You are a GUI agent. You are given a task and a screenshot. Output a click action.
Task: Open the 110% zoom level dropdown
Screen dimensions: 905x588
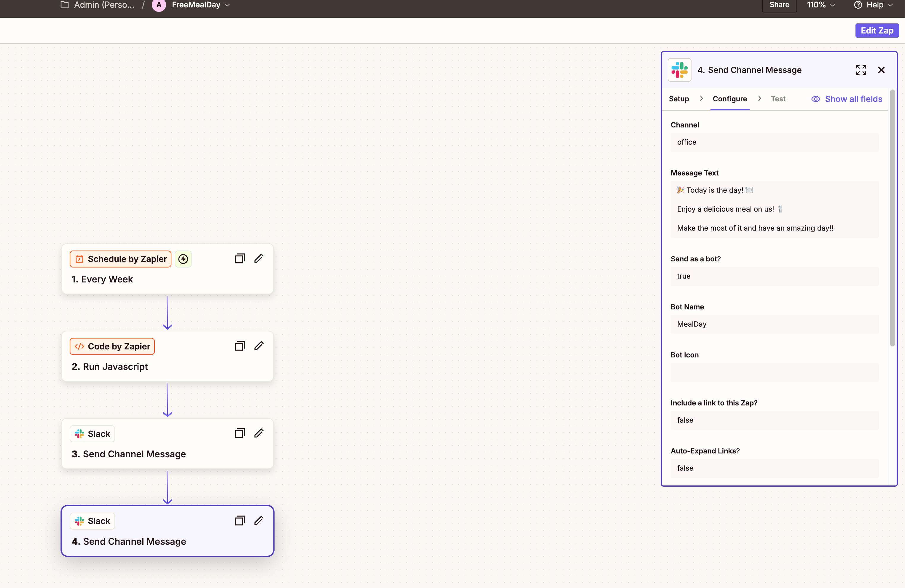point(821,5)
